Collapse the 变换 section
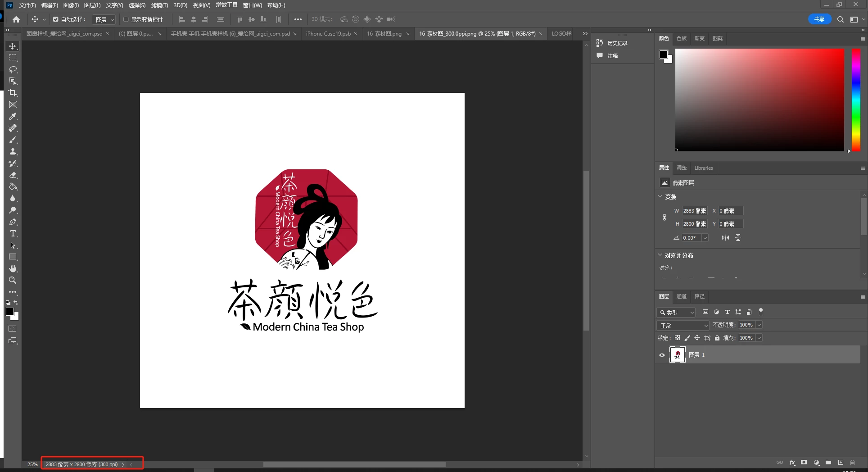This screenshot has height=472, width=868. point(660,196)
